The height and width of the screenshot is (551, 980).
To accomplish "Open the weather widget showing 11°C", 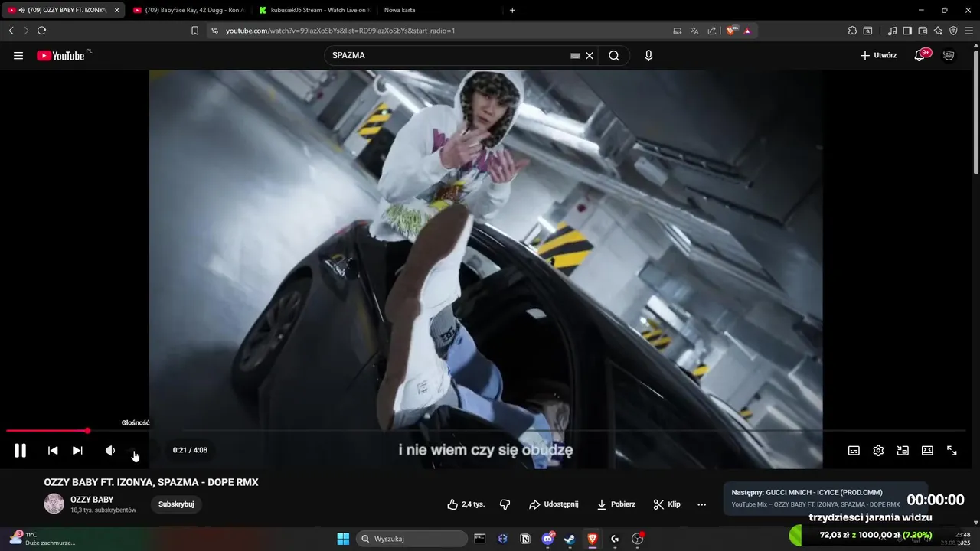I will click(42, 539).
